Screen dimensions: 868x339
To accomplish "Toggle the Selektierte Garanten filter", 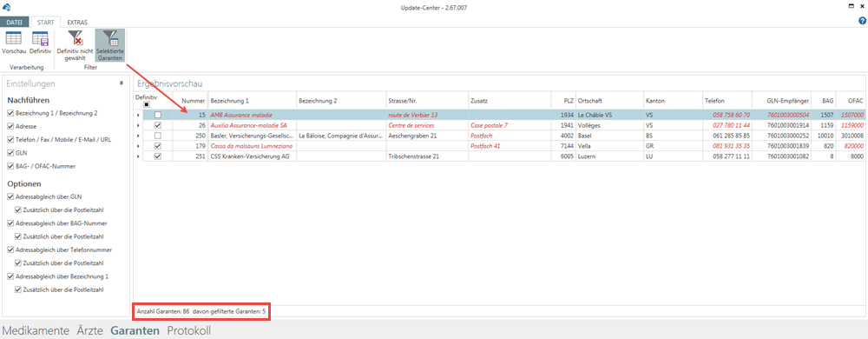I will tap(109, 45).
